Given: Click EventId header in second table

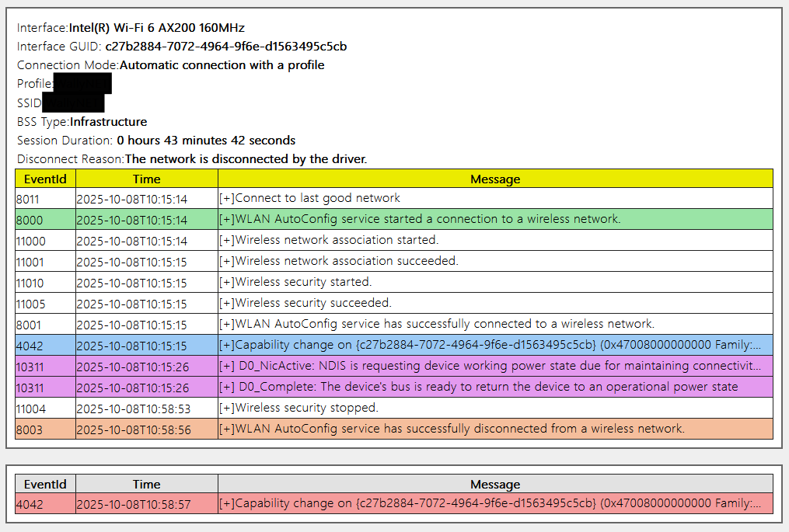Looking at the screenshot, I should coord(45,484).
